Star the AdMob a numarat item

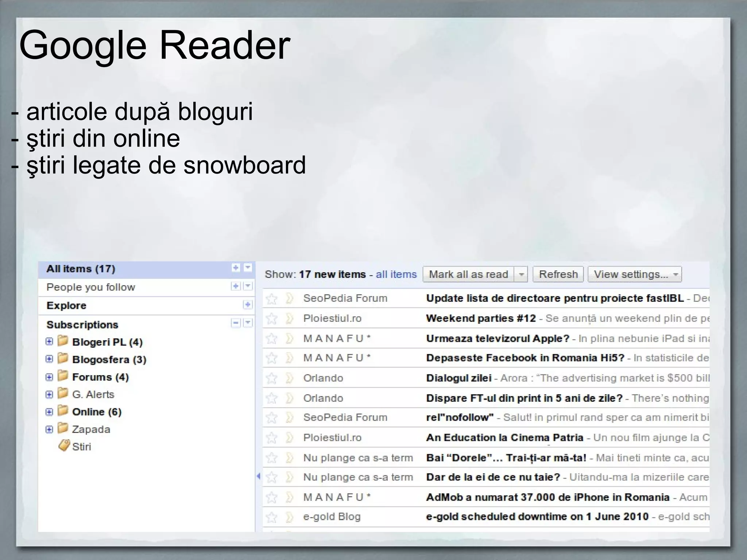(x=271, y=497)
